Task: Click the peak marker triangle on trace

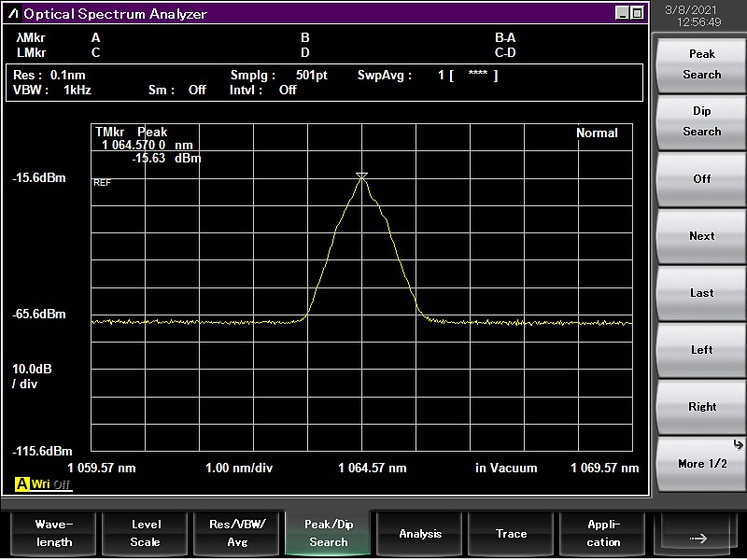Action: 362,176
